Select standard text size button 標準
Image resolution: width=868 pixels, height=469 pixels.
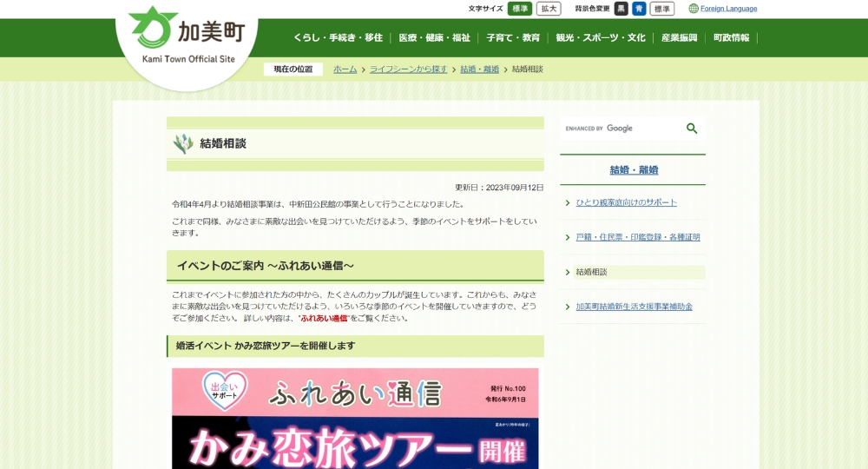click(520, 9)
